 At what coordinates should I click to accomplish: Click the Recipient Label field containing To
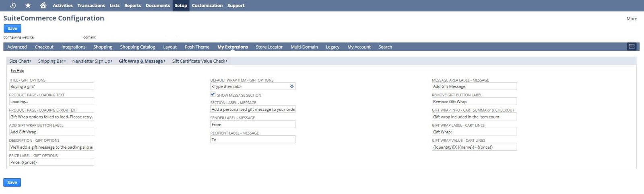coord(253,140)
